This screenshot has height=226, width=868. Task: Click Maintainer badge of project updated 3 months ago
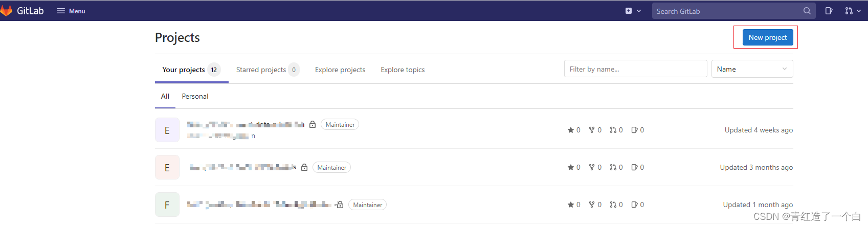point(331,167)
